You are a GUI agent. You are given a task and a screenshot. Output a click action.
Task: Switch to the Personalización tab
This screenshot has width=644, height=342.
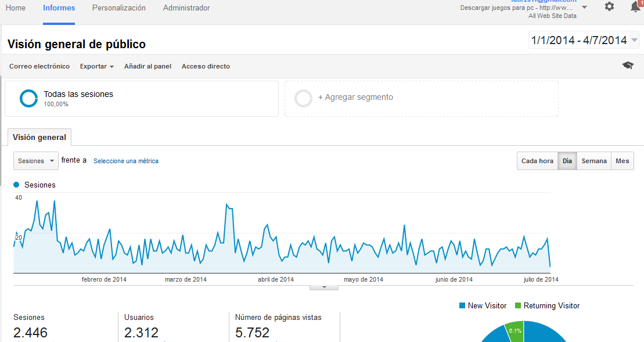click(118, 8)
